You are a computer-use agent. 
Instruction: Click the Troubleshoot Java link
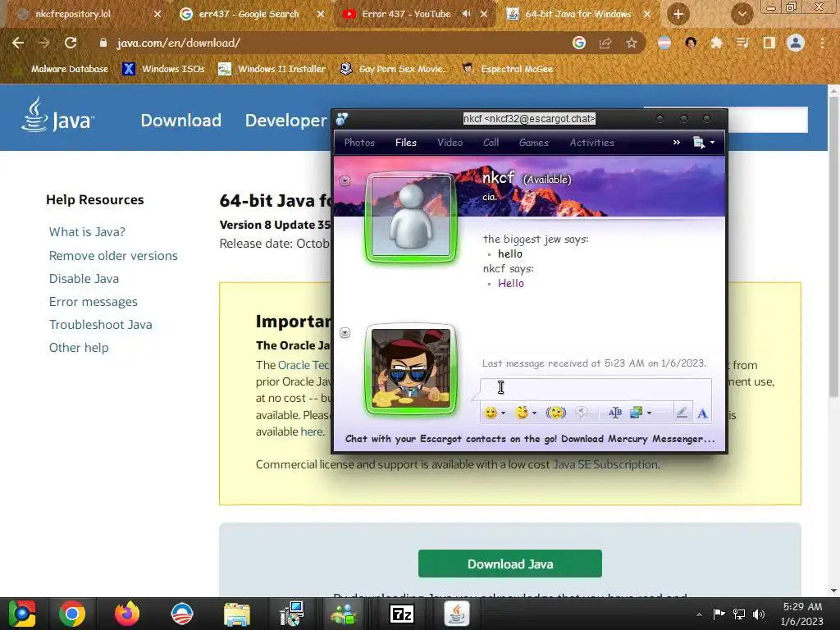tap(100, 325)
